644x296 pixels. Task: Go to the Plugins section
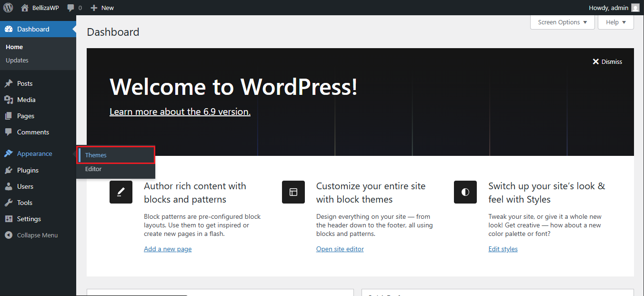tap(28, 170)
